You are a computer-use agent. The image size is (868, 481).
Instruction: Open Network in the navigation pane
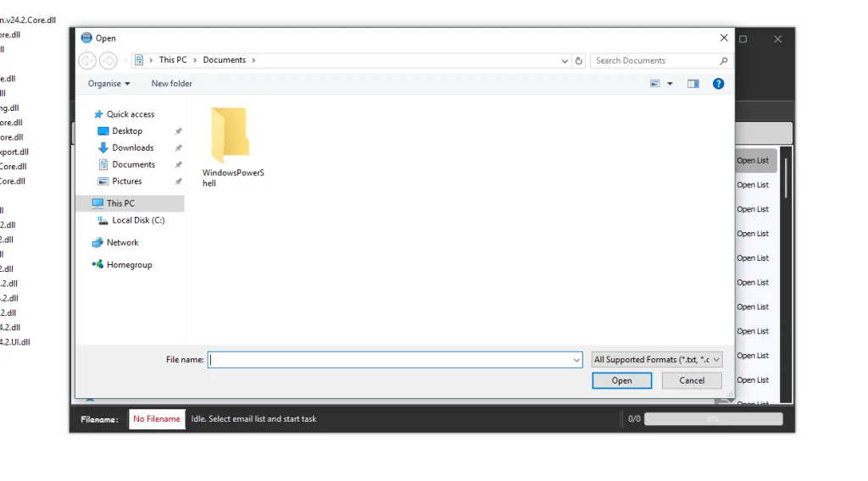pos(122,242)
